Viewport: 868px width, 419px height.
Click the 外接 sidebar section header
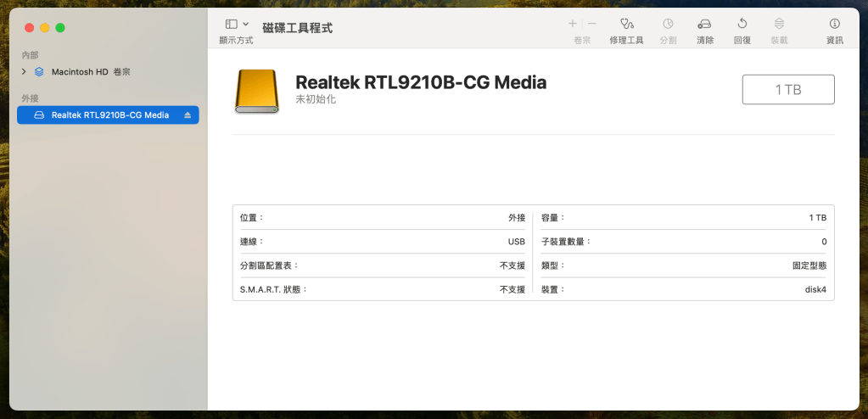pyautogui.click(x=30, y=98)
